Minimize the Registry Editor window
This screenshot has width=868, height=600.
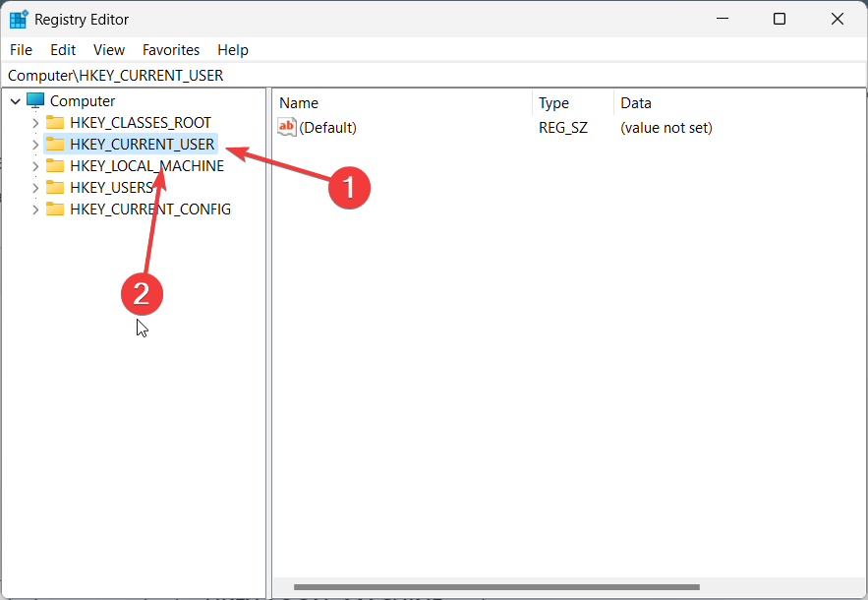(723, 19)
